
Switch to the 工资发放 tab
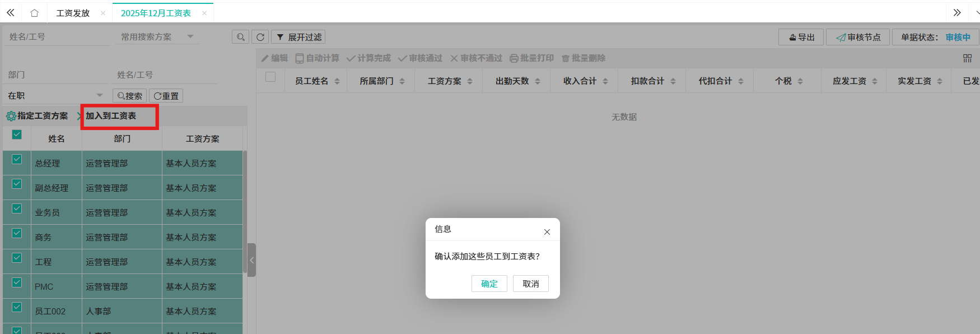pos(73,13)
